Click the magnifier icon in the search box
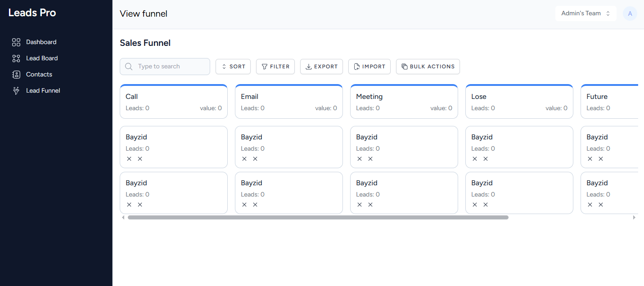The width and height of the screenshot is (644, 286). [129, 67]
